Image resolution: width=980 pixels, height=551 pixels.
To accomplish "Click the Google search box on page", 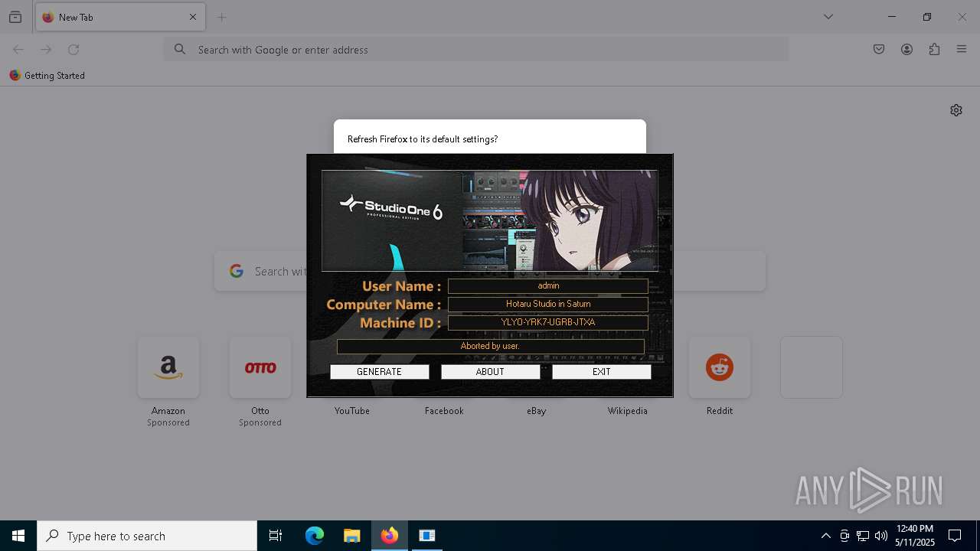I will click(490, 271).
